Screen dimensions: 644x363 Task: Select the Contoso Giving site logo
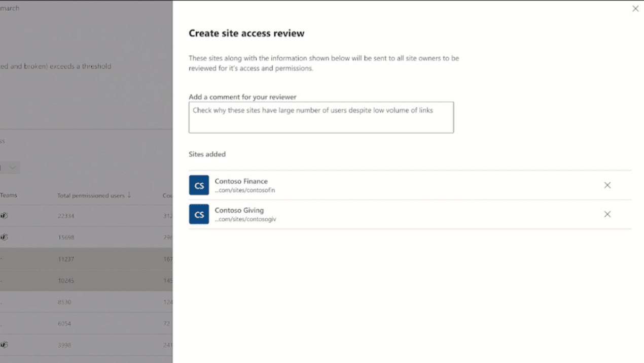pos(198,214)
